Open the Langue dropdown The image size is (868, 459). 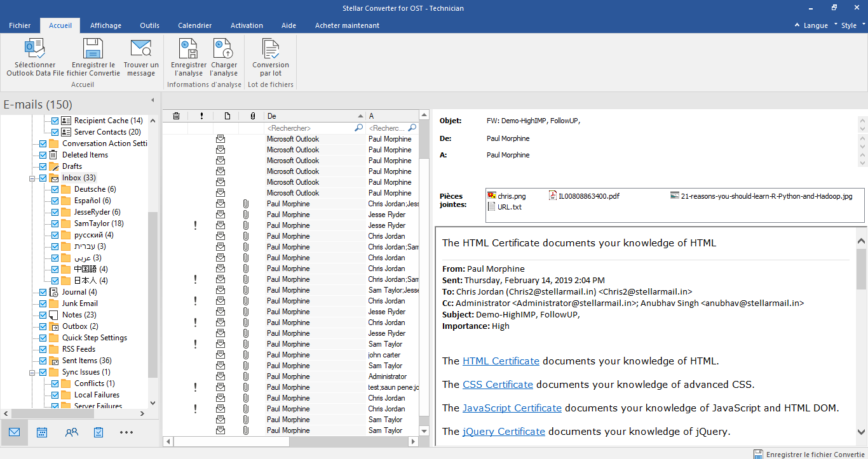pyautogui.click(x=815, y=25)
